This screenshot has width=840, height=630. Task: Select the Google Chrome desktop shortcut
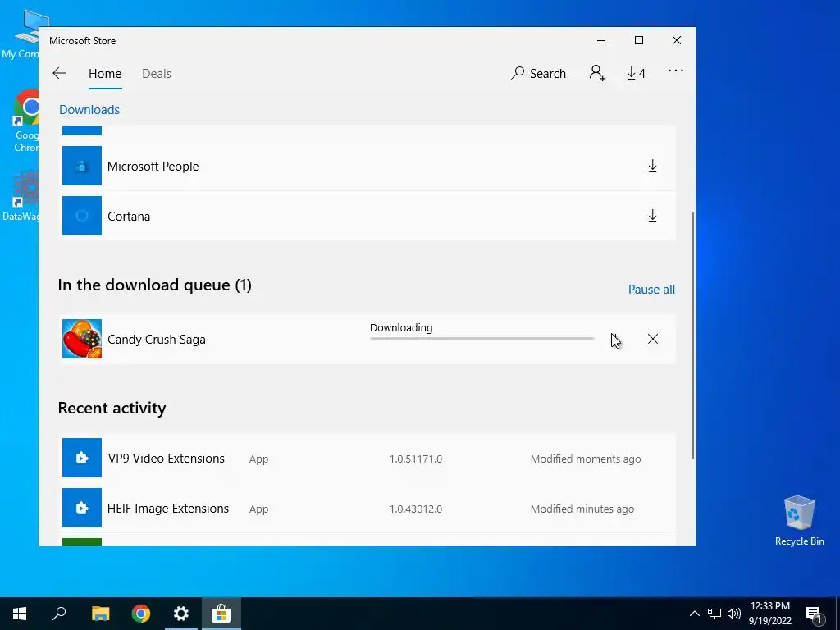27,121
